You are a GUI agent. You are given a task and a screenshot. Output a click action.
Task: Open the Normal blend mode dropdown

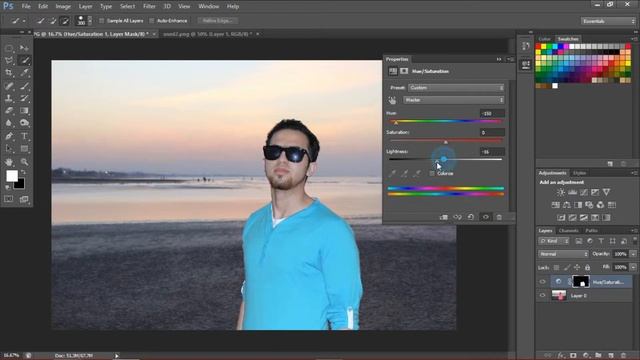click(x=563, y=254)
